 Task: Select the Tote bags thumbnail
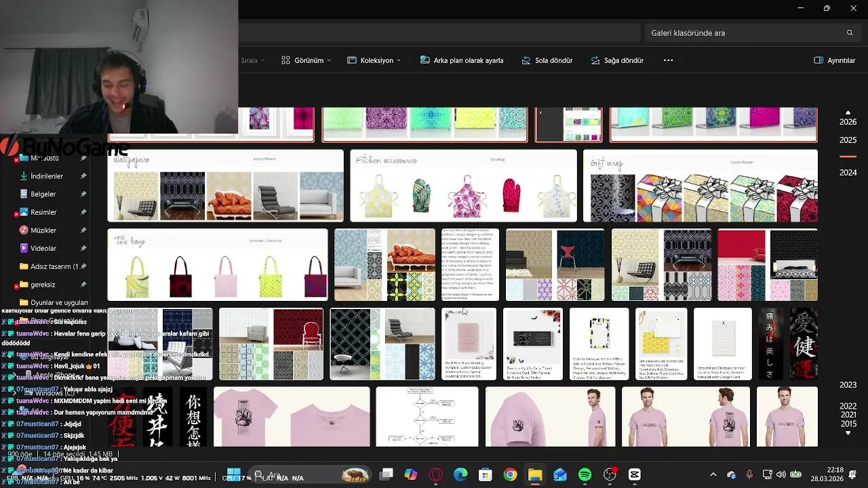click(218, 265)
